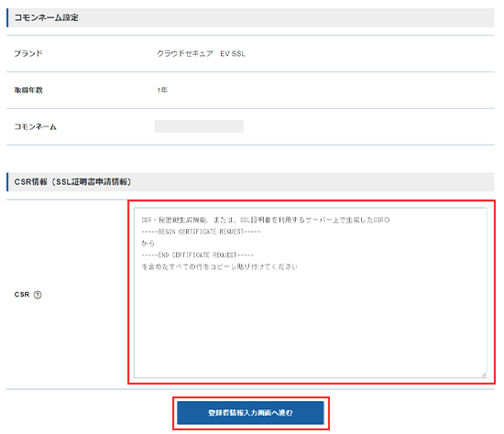This screenshot has height=434, width=504.
Task: Click the コモンネーム設定 section heading
Action: click(47, 17)
